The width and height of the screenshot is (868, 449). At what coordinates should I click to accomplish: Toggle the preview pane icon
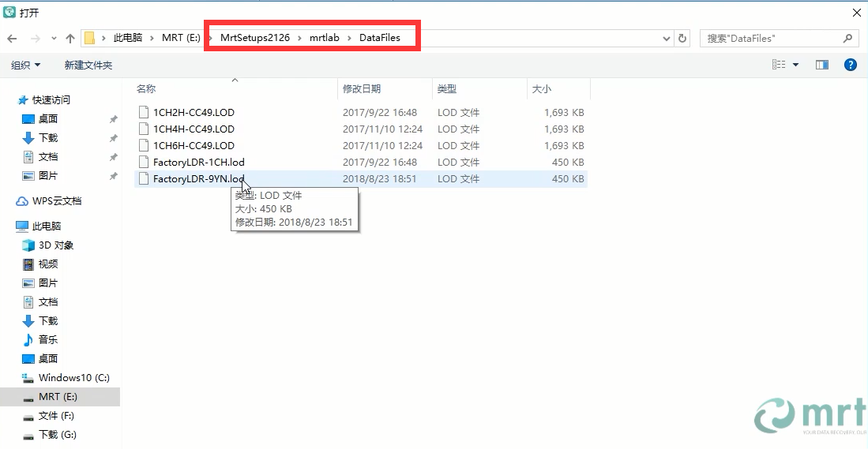coord(822,65)
